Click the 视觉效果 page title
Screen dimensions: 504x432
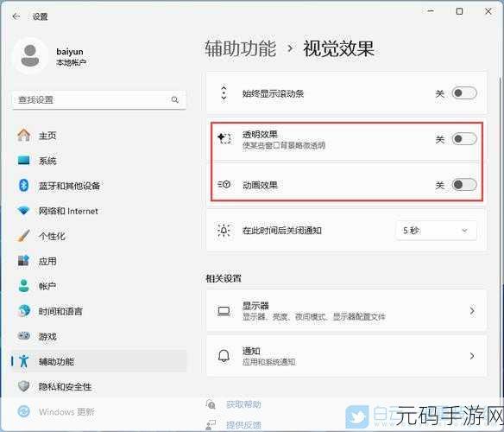[339, 48]
